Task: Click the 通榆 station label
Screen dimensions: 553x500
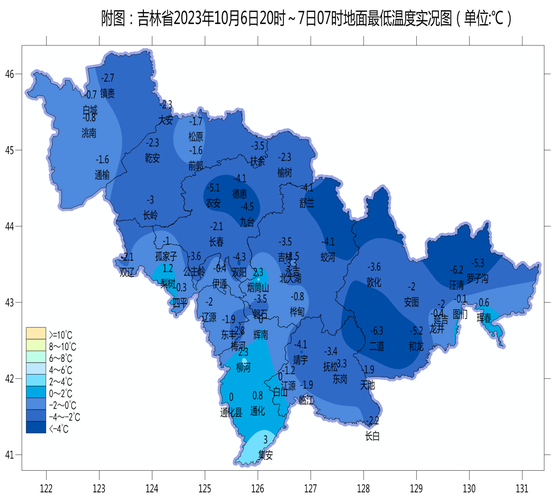Action: 102,175
